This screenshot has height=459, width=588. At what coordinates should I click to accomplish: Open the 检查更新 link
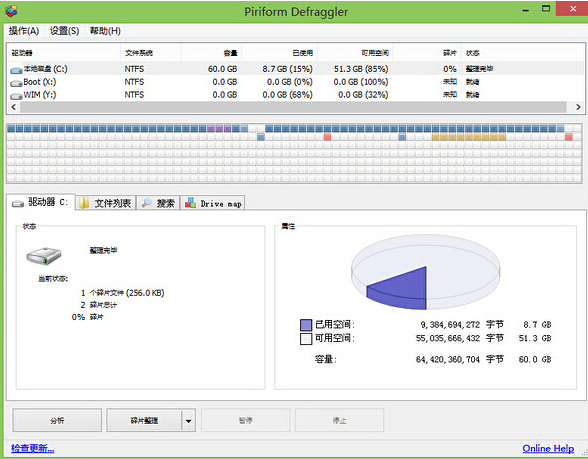pyautogui.click(x=33, y=448)
